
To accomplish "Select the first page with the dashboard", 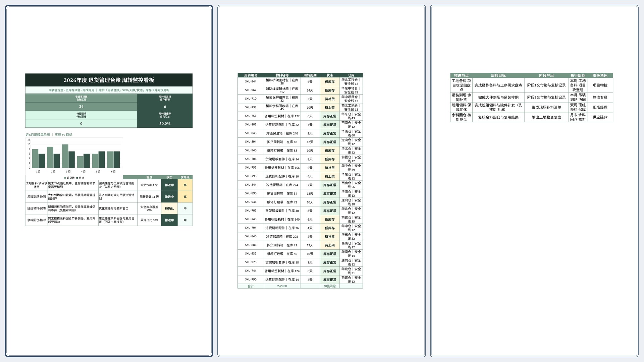I will (109, 181).
